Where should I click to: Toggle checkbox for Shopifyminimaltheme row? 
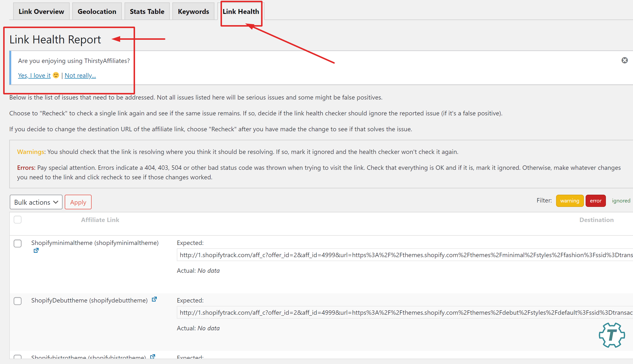tap(18, 243)
